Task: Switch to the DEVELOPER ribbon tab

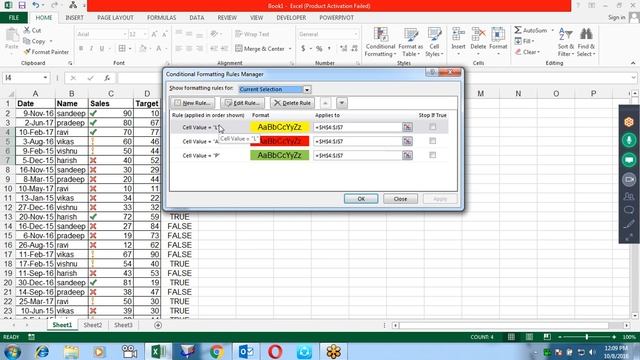Action: (291, 18)
